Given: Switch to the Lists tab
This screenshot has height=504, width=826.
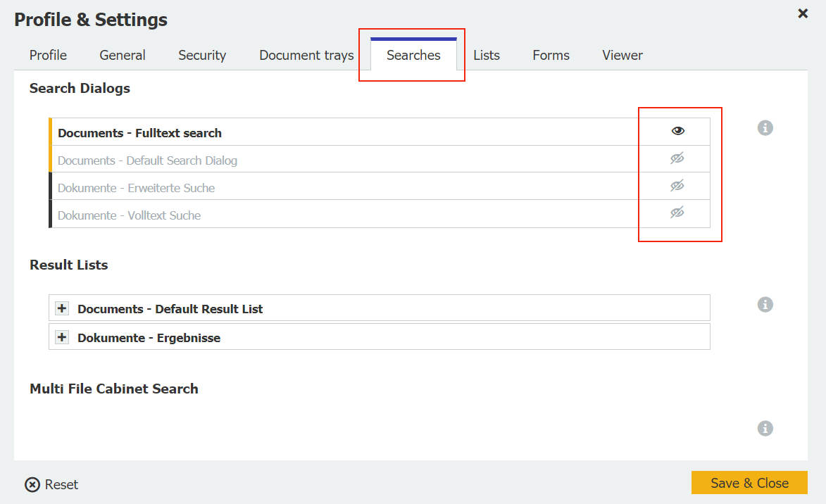Looking at the screenshot, I should click(487, 55).
